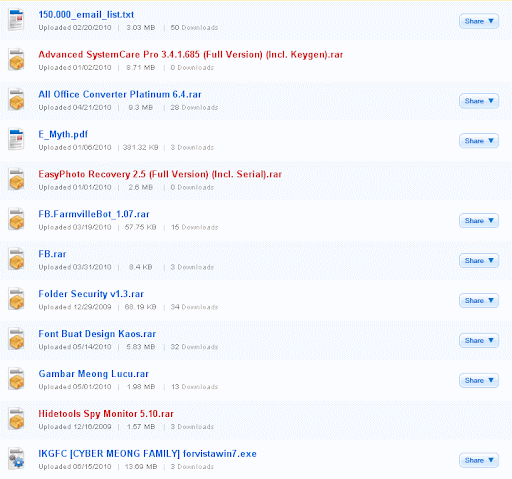Open Advanced SystemCare Pro 3.4.1.685 file link
Image resolution: width=512 pixels, height=479 pixels.
[x=191, y=55]
